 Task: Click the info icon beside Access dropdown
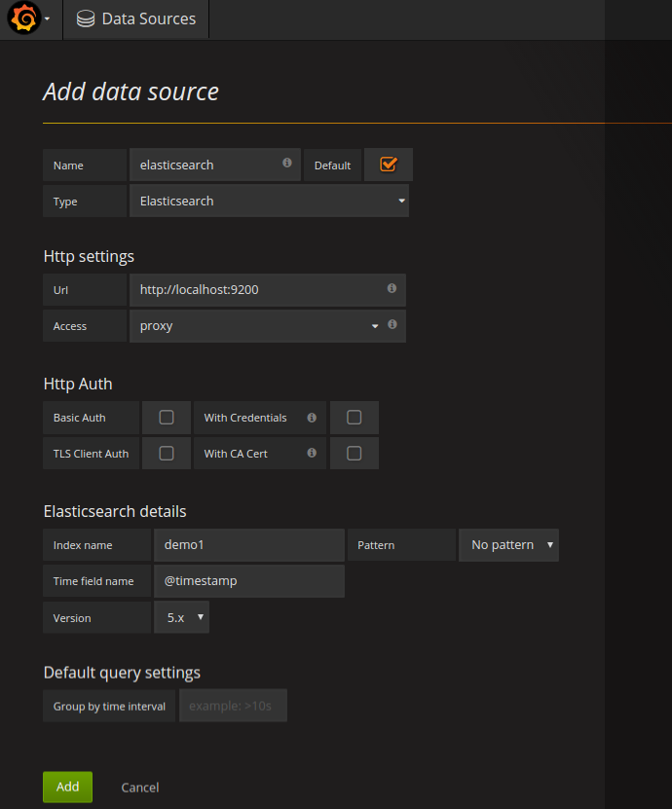click(x=392, y=324)
